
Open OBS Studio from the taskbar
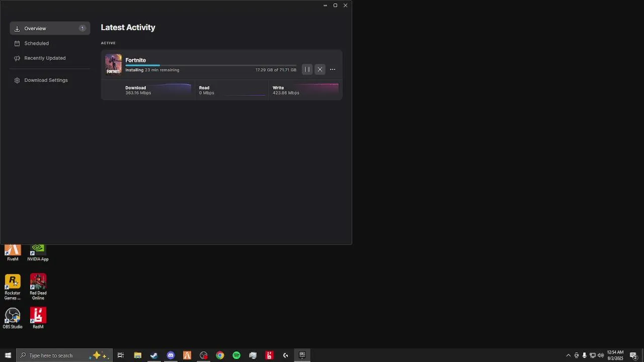(x=203, y=355)
